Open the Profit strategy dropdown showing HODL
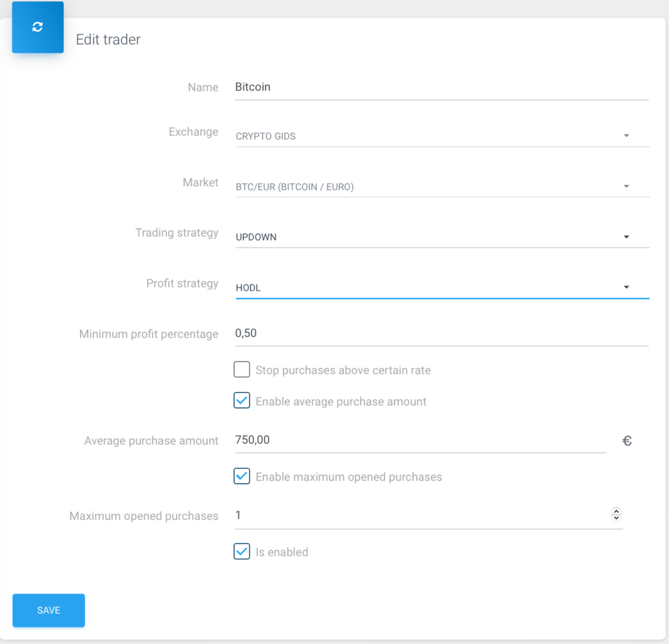This screenshot has height=644, width=669. tap(442, 288)
